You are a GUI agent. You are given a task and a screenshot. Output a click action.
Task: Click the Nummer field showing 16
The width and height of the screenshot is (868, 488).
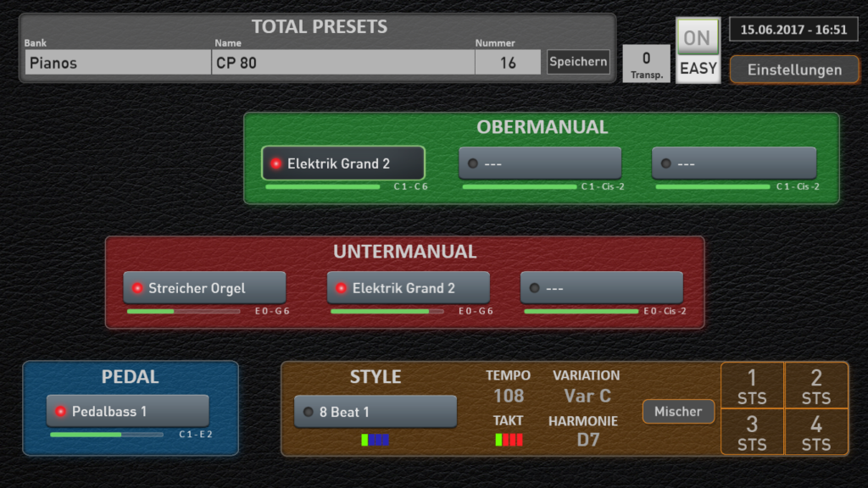[508, 63]
